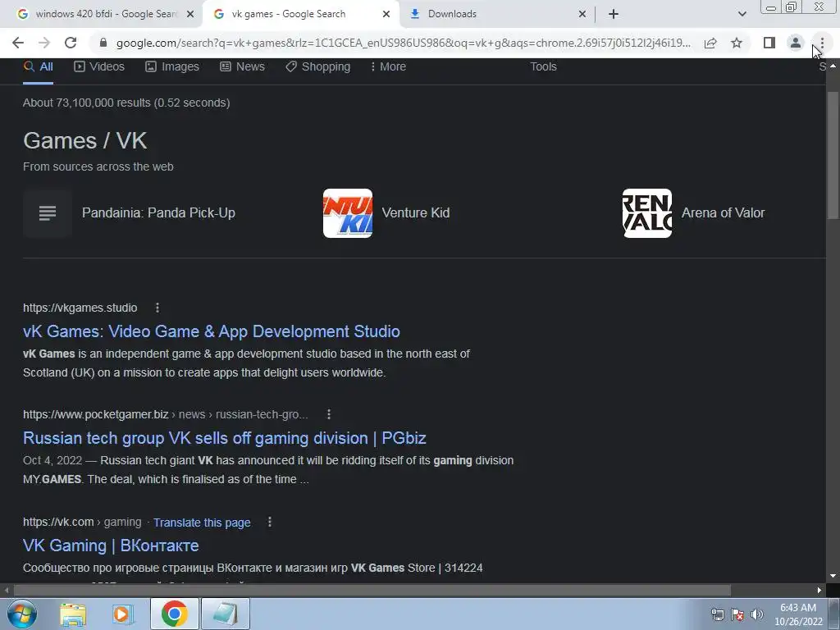
Task: Expand the tab search dropdown arrow
Action: coord(742,14)
